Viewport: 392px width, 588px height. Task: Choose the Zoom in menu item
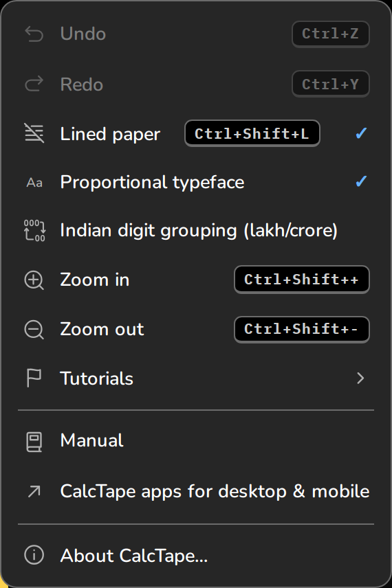(196, 280)
